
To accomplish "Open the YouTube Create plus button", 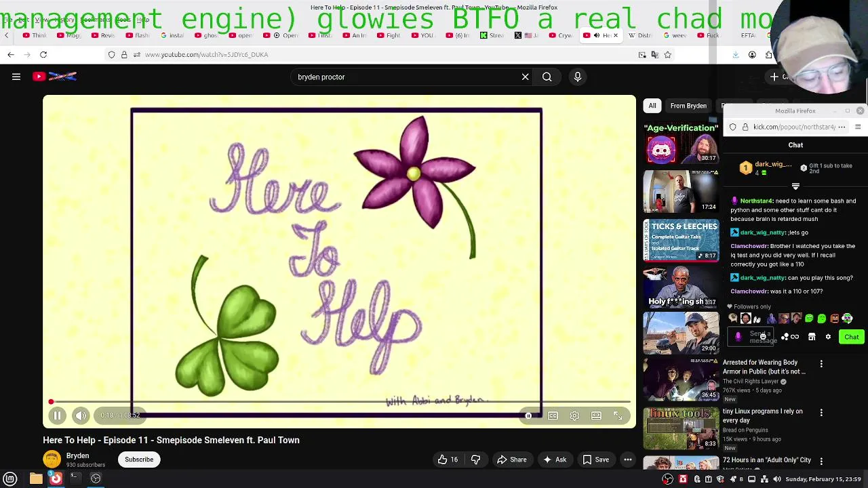I will pyautogui.click(x=774, y=77).
